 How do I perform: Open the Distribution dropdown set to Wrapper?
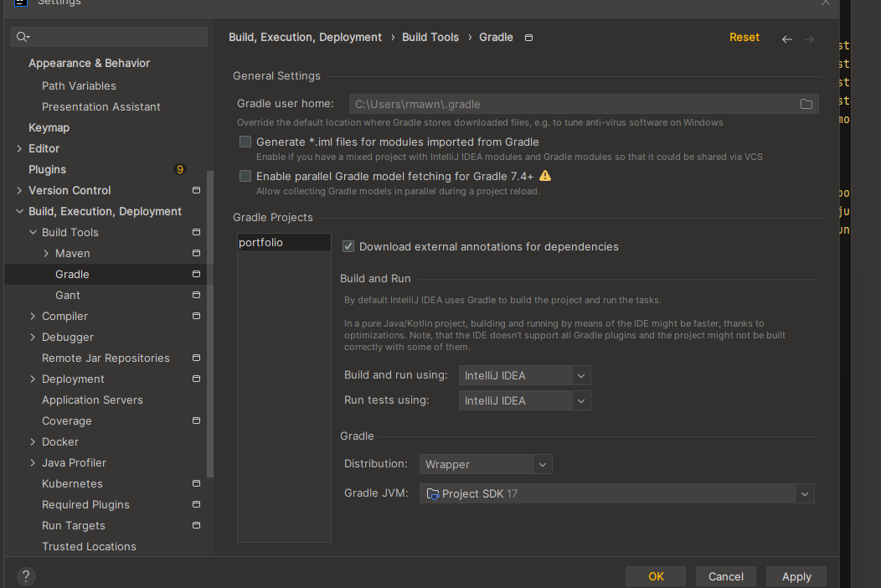pos(486,464)
